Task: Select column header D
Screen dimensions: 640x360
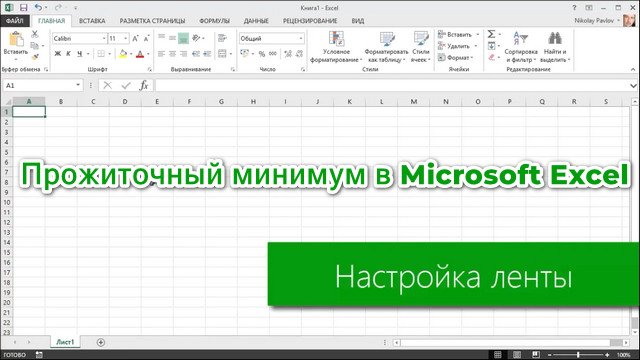Action: tap(125, 101)
